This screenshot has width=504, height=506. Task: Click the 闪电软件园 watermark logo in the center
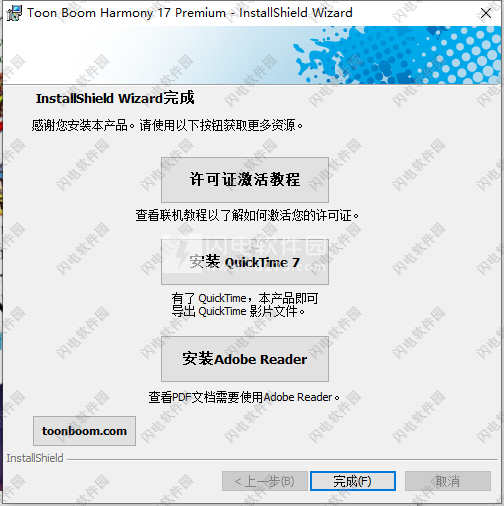click(245, 253)
